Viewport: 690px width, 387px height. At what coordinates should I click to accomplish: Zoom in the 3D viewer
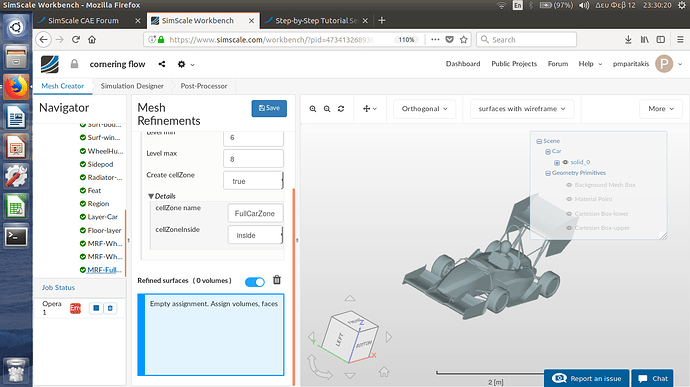pyautogui.click(x=313, y=109)
